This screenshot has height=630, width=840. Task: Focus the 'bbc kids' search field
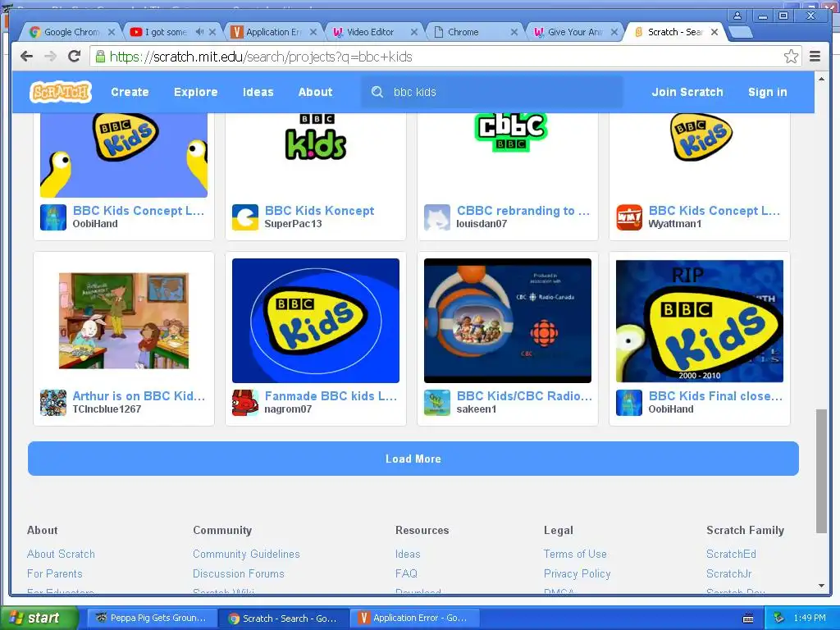point(492,92)
